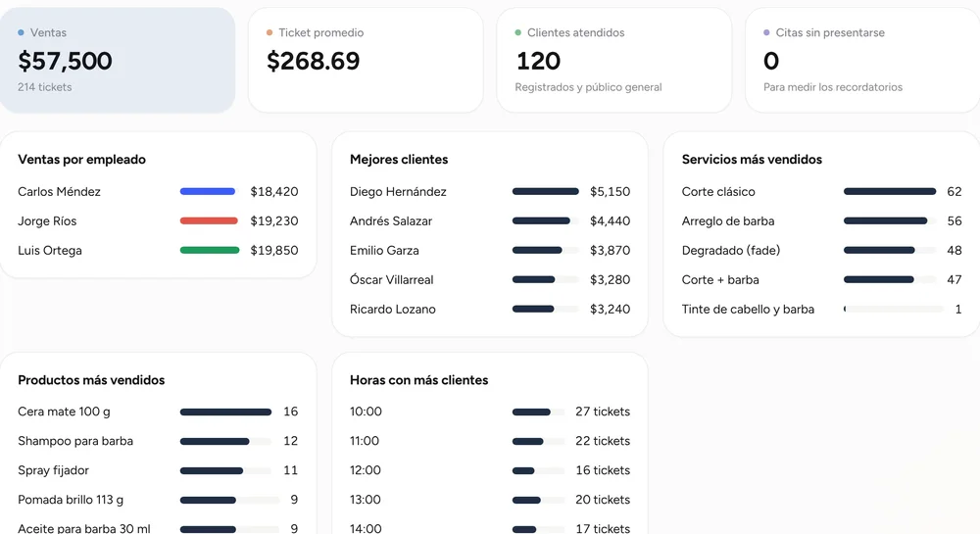Select the Corte clásico service
980x534 pixels.
pos(718,192)
